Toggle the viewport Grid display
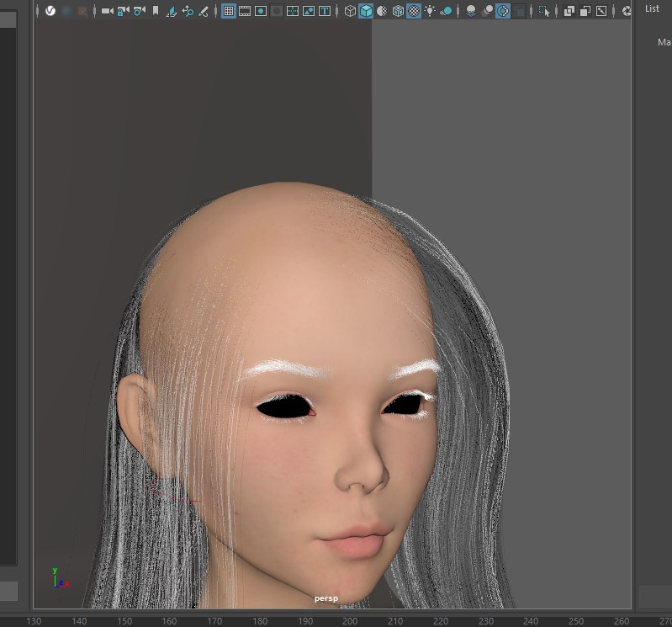 tap(229, 11)
